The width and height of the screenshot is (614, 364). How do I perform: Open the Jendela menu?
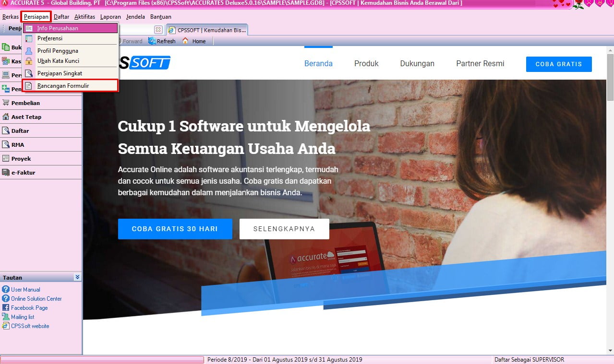tap(136, 17)
